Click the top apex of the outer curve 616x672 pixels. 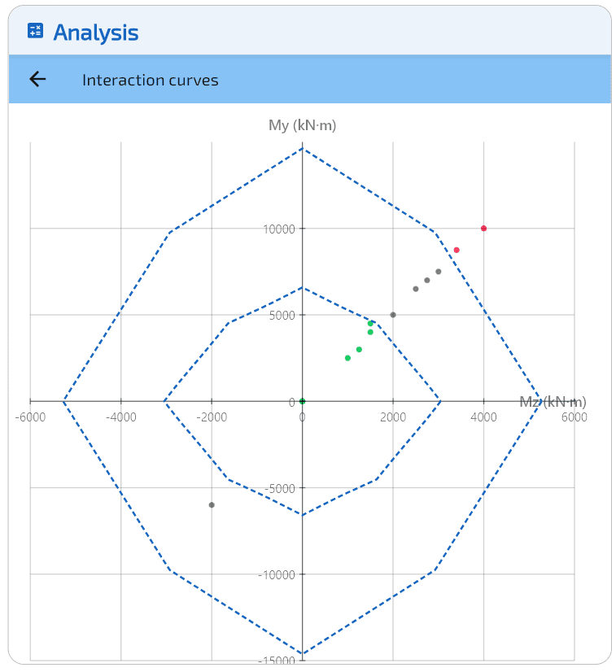[302, 149]
